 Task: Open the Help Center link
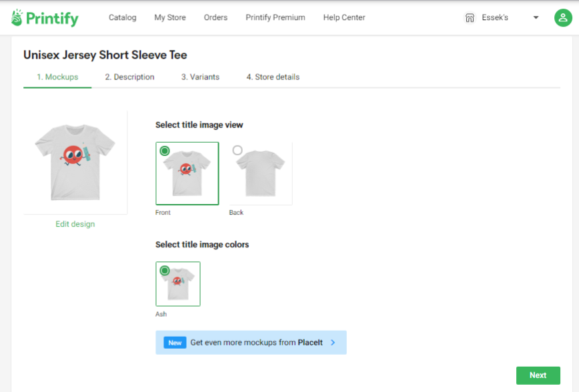344,17
